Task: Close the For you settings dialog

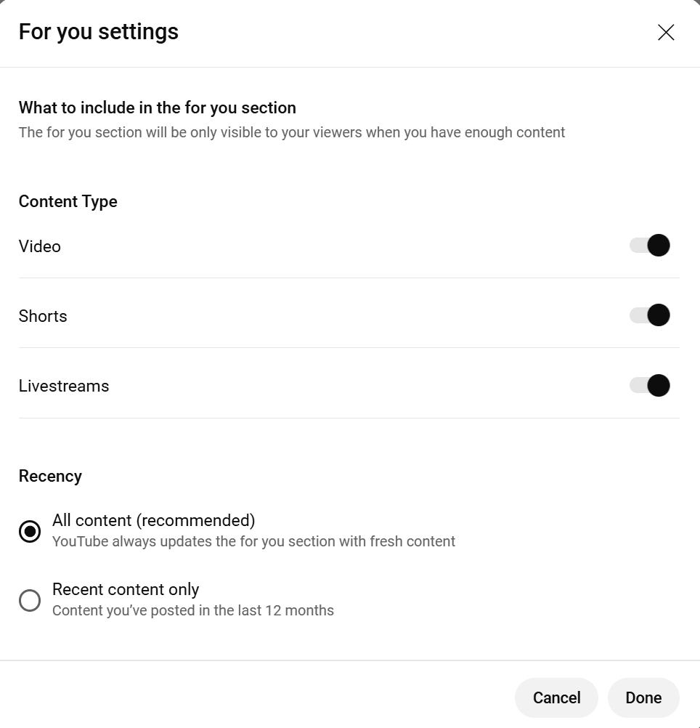Action: (x=666, y=32)
